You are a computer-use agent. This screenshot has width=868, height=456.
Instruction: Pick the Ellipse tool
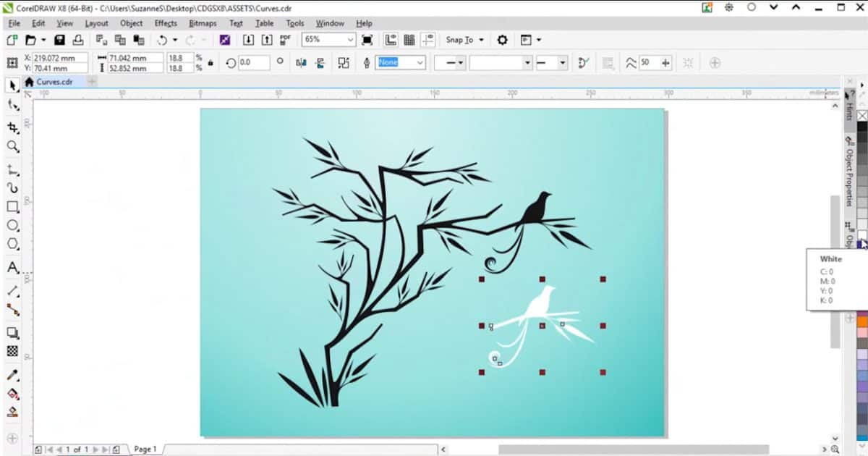pyautogui.click(x=12, y=226)
